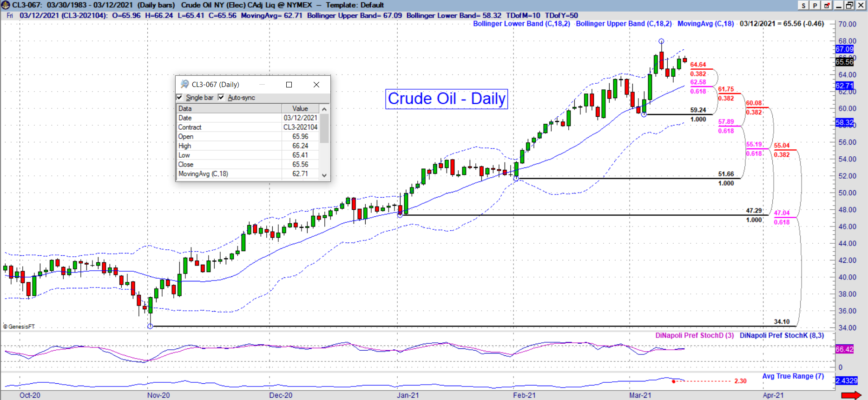868x400 pixels.
Task: Click the 67.09 Bollinger upper band price tag
Action: [844, 49]
